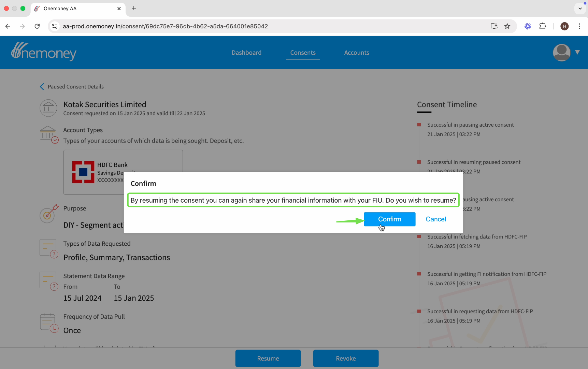The width and height of the screenshot is (588, 369).
Task: Close the Onemoney AA tab
Action: coord(119,9)
